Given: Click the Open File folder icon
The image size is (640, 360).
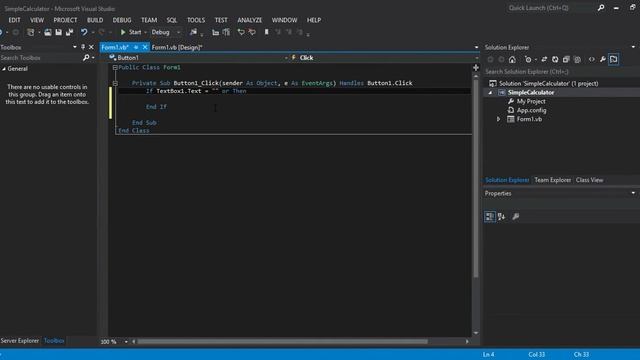Looking at the screenshot, I should click(x=48, y=32).
